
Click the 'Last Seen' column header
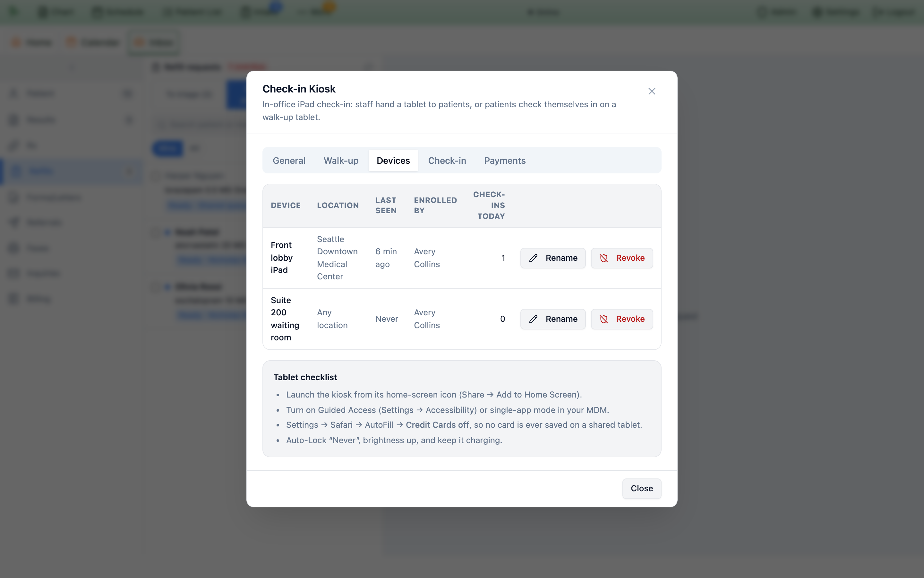[386, 205]
